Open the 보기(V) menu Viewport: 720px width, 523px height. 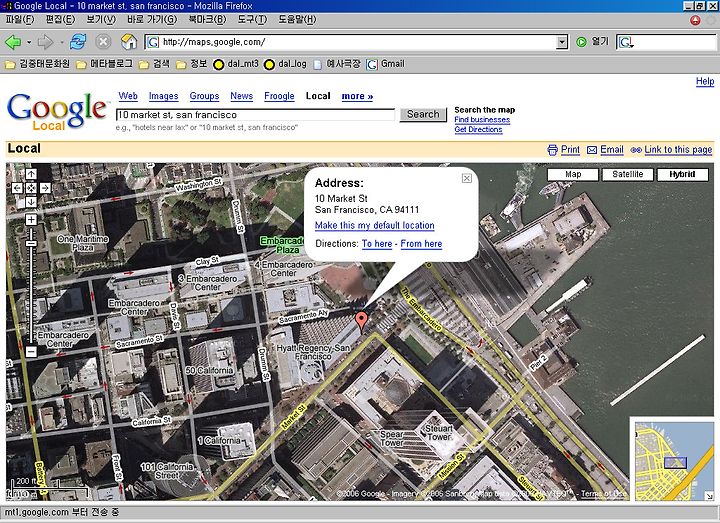(x=101, y=19)
